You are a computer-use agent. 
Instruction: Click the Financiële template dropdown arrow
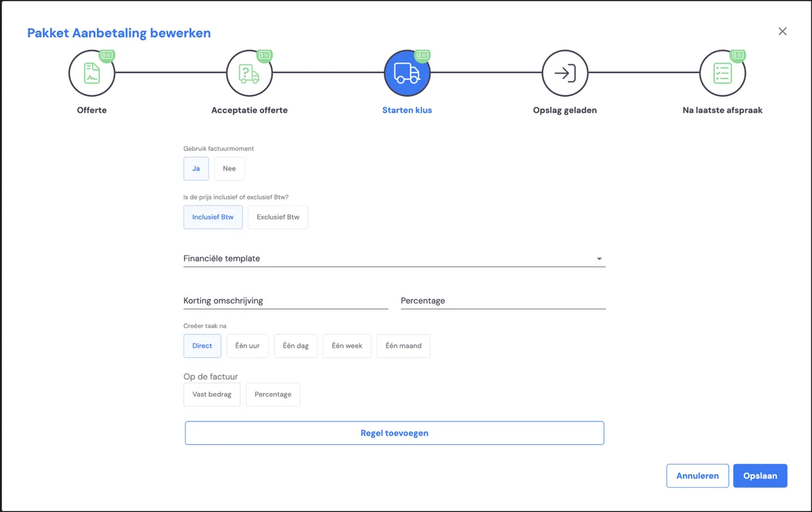pyautogui.click(x=600, y=259)
